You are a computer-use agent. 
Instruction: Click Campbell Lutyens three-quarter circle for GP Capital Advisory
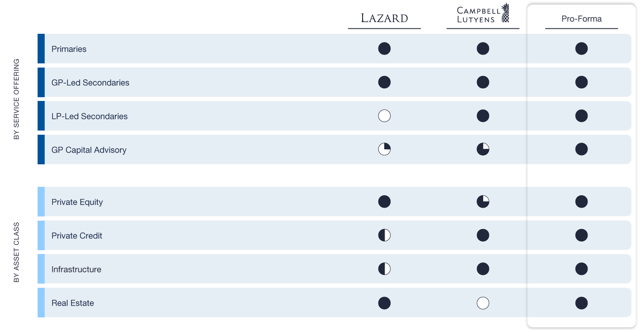click(483, 149)
